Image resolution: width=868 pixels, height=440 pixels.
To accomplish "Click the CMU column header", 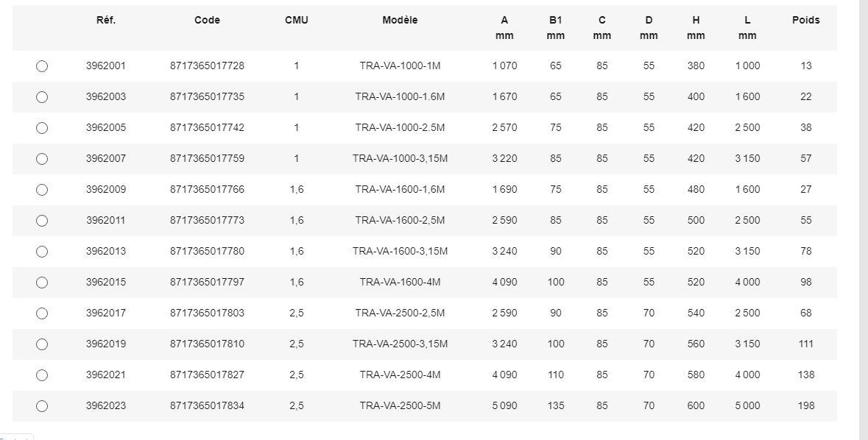I will click(x=296, y=21).
